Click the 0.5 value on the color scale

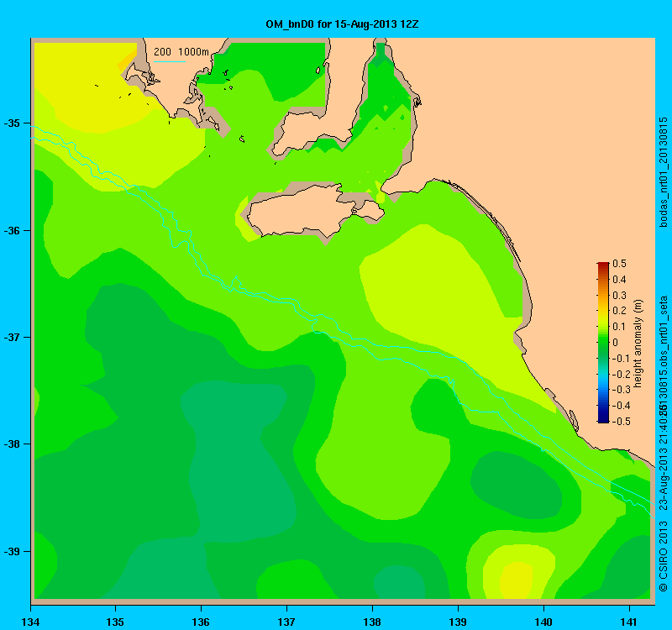[x=619, y=264]
